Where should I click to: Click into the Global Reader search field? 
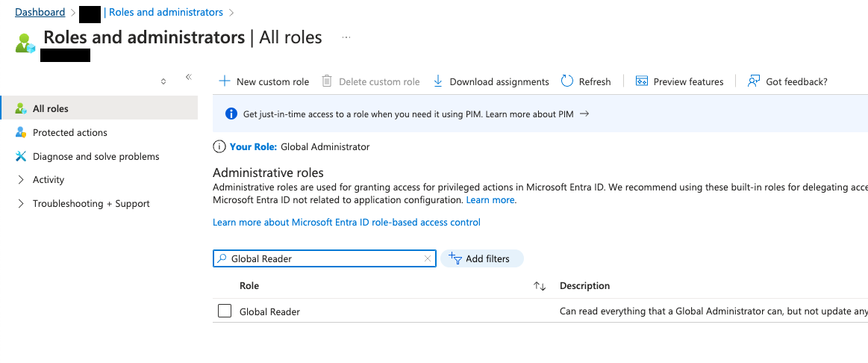325,258
